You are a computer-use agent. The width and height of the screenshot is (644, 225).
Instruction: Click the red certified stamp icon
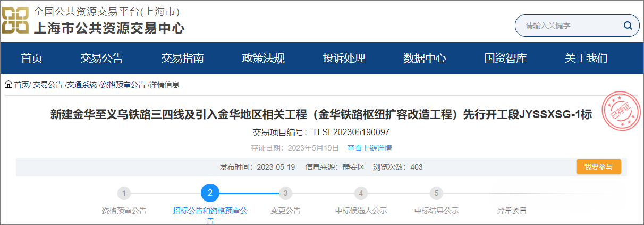[618, 113]
